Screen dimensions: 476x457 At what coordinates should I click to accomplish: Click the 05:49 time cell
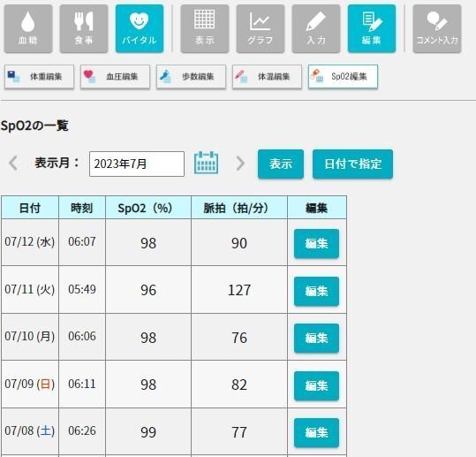point(82,289)
